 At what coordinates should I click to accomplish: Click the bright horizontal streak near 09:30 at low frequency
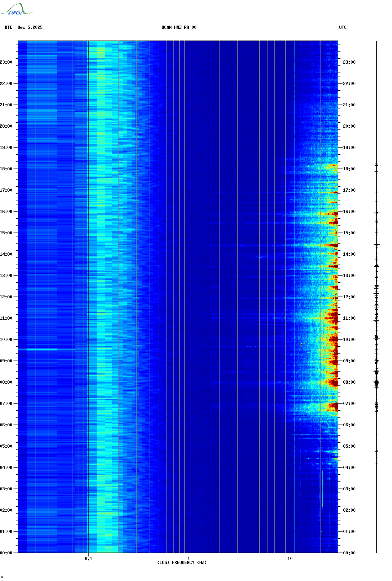[x=42, y=349]
